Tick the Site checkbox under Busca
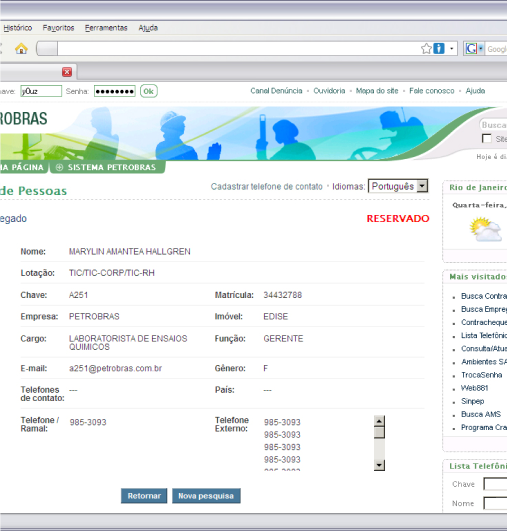 pos(486,139)
